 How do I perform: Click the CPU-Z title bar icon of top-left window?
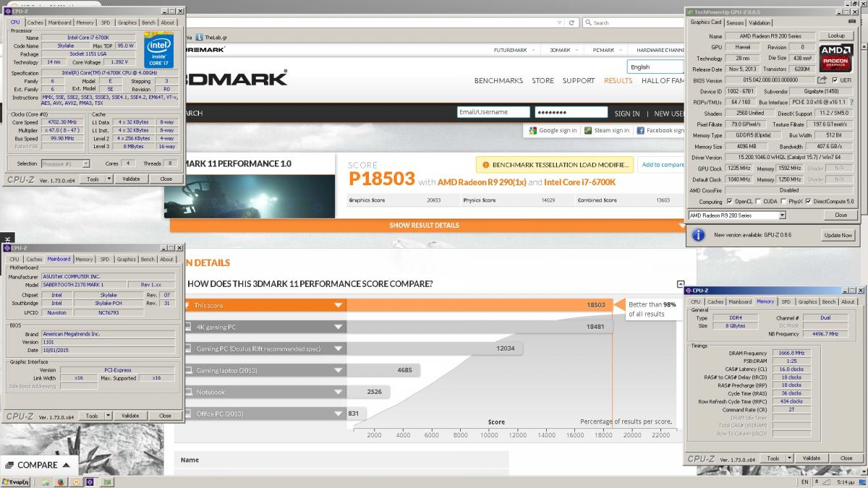[8, 12]
